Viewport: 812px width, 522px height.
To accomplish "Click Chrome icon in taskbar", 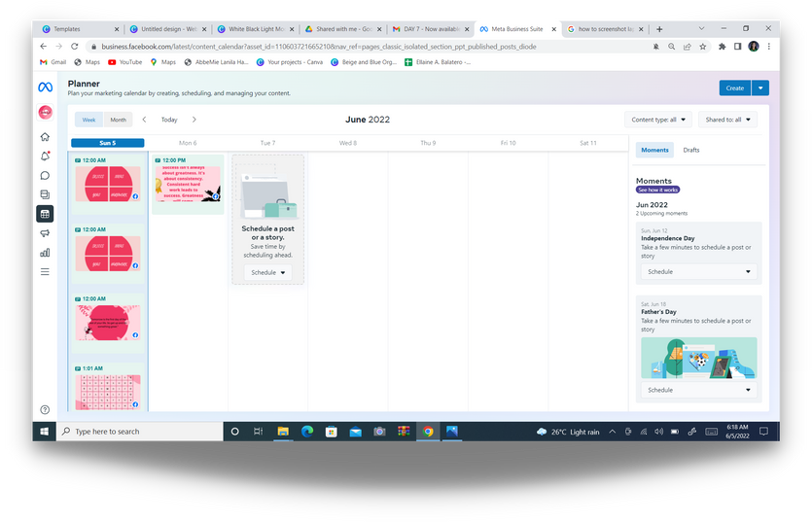I will [428, 432].
